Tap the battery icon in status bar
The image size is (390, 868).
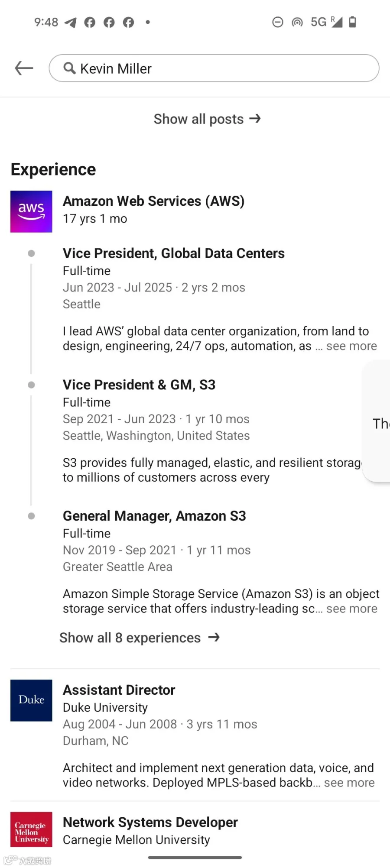pos(352,22)
